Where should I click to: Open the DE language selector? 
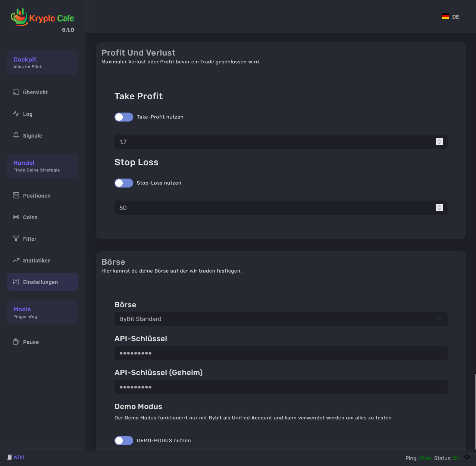[450, 17]
